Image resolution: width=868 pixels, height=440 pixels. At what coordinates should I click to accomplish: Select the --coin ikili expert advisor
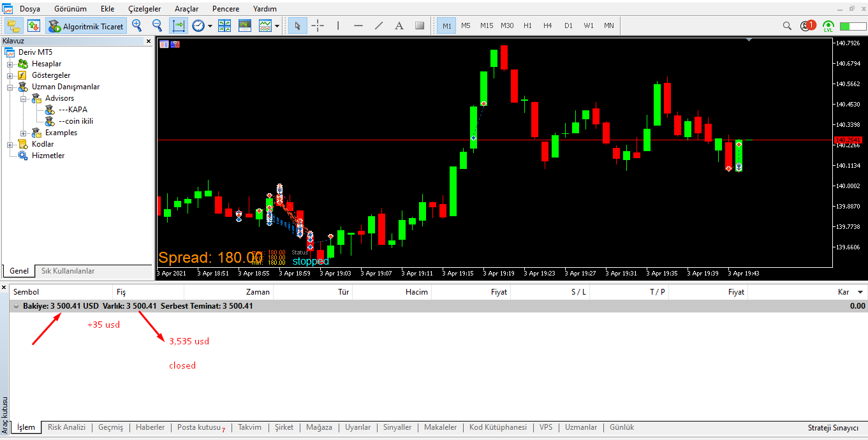click(x=76, y=121)
